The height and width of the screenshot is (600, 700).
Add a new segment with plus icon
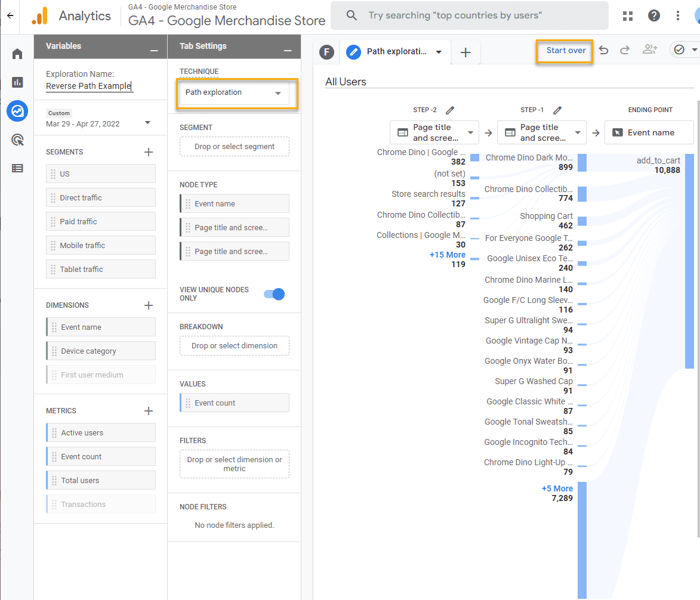[x=149, y=152]
